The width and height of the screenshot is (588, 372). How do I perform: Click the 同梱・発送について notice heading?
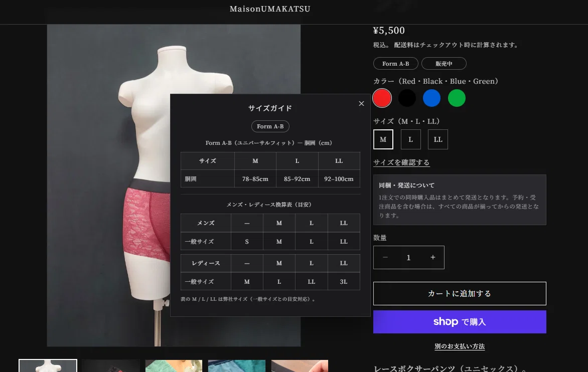[406, 185]
